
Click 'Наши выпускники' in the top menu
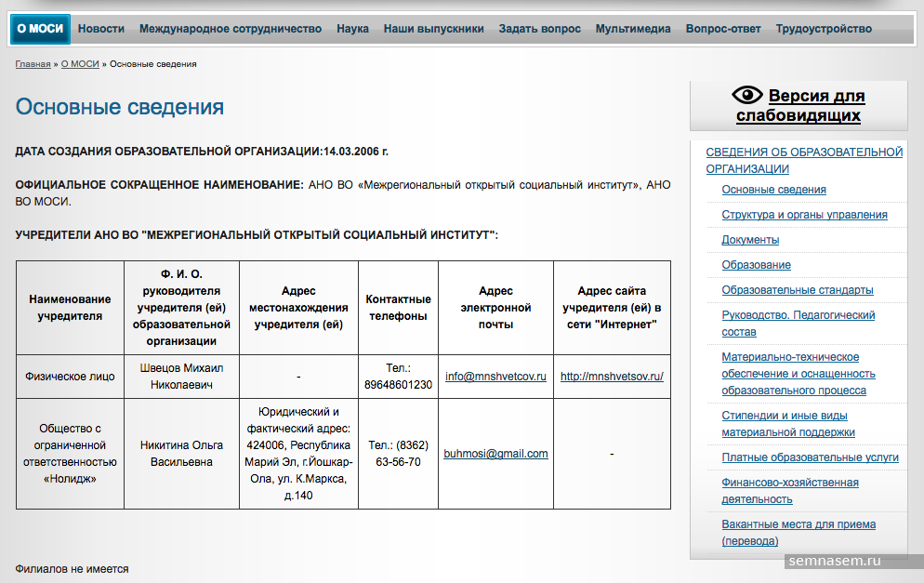click(x=433, y=29)
